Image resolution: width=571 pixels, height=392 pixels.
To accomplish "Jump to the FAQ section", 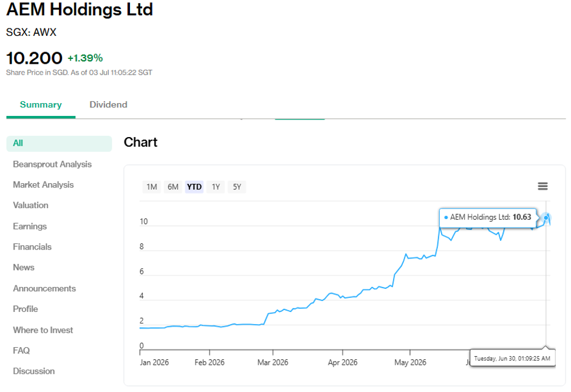I will [21, 351].
